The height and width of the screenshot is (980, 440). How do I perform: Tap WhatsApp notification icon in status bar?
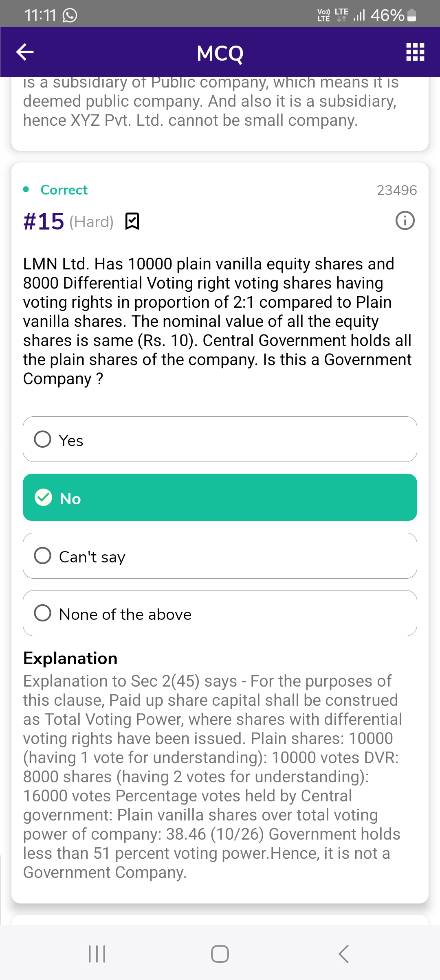click(70, 15)
